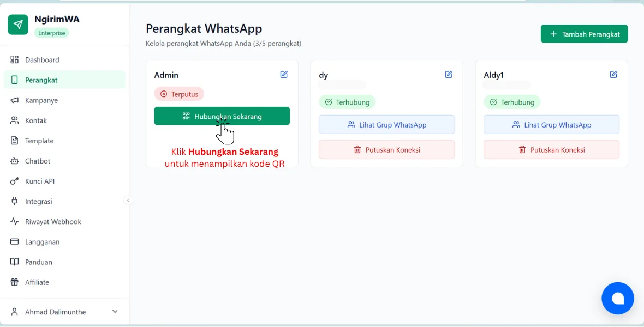Click the Perangkat phone icon
The width and height of the screenshot is (644, 327).
(x=14, y=80)
